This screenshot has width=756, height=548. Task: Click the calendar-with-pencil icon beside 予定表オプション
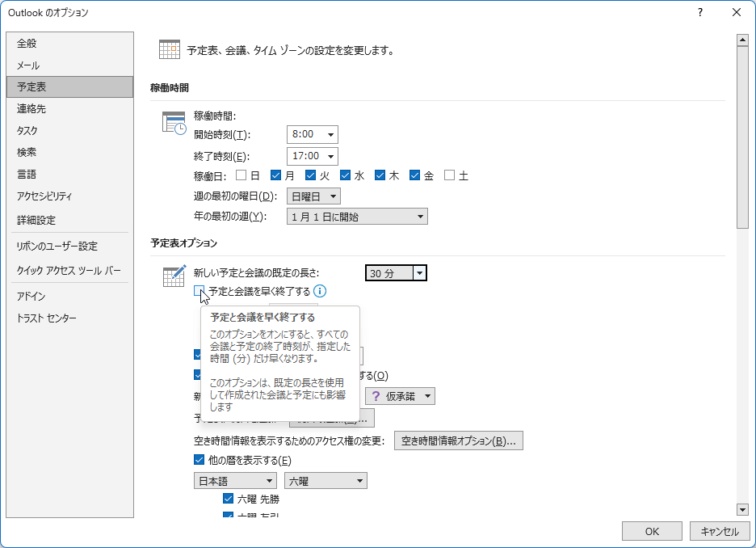click(174, 276)
